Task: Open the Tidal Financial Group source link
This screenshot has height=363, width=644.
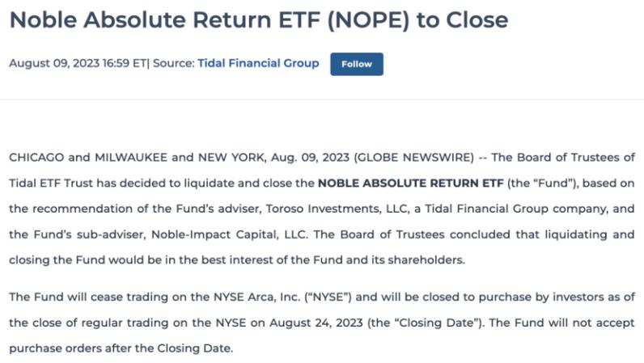Action: coord(258,63)
